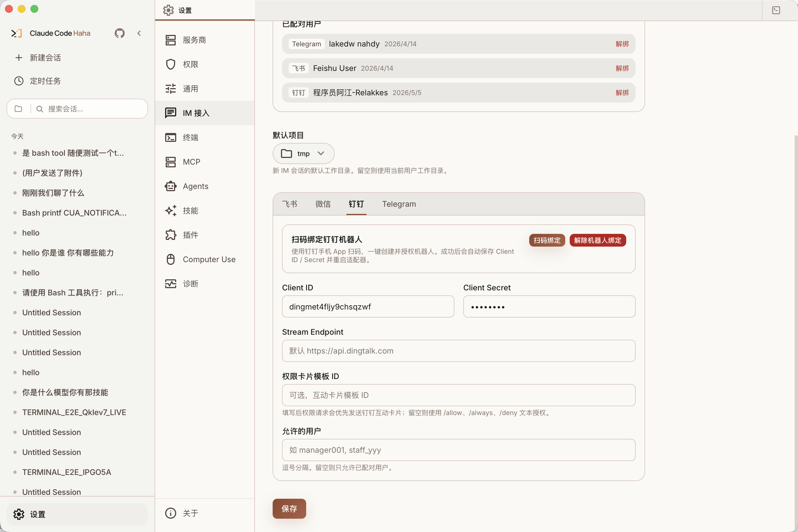Click the folder icon in default project selector

tap(286, 154)
